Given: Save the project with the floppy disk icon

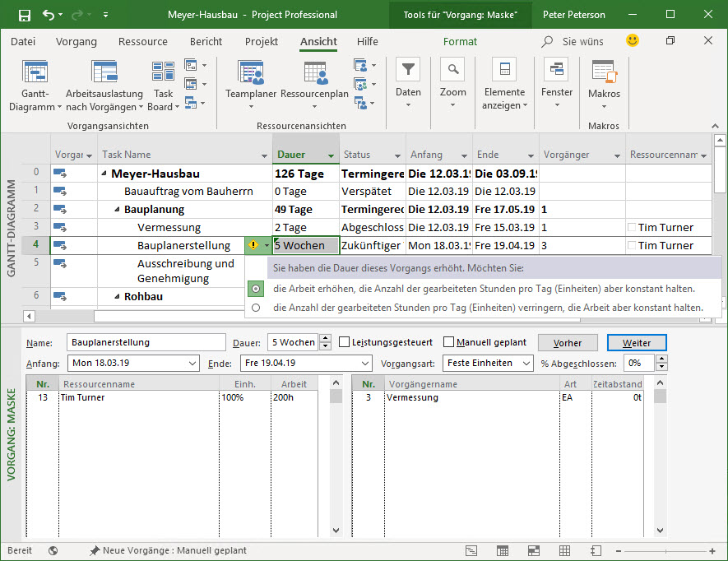Looking at the screenshot, I should click(24, 16).
